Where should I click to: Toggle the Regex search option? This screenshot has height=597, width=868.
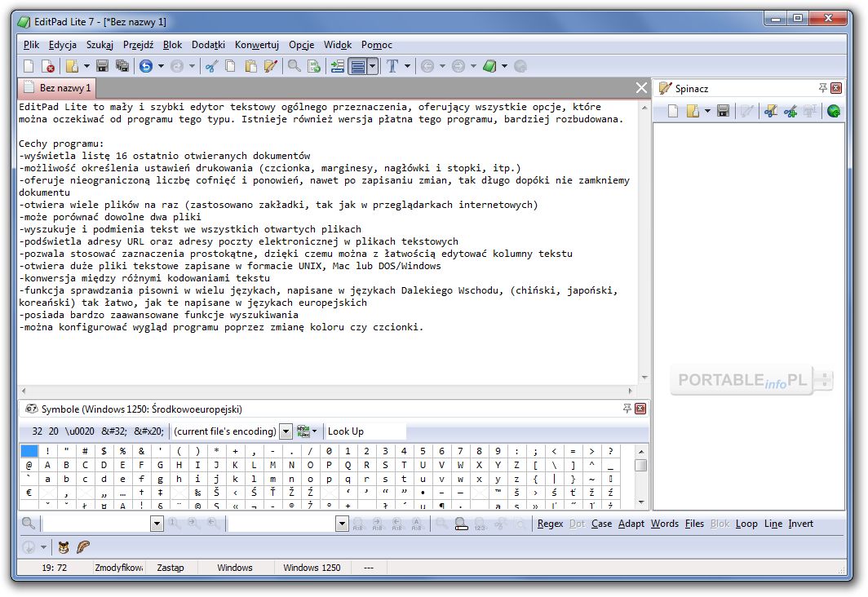click(x=550, y=524)
